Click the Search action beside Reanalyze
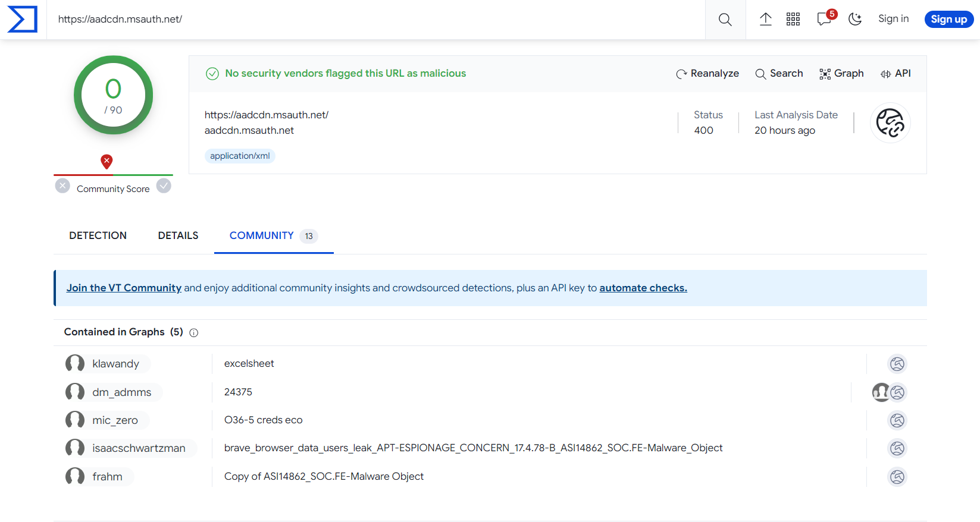Image resolution: width=980 pixels, height=522 pixels. [779, 73]
